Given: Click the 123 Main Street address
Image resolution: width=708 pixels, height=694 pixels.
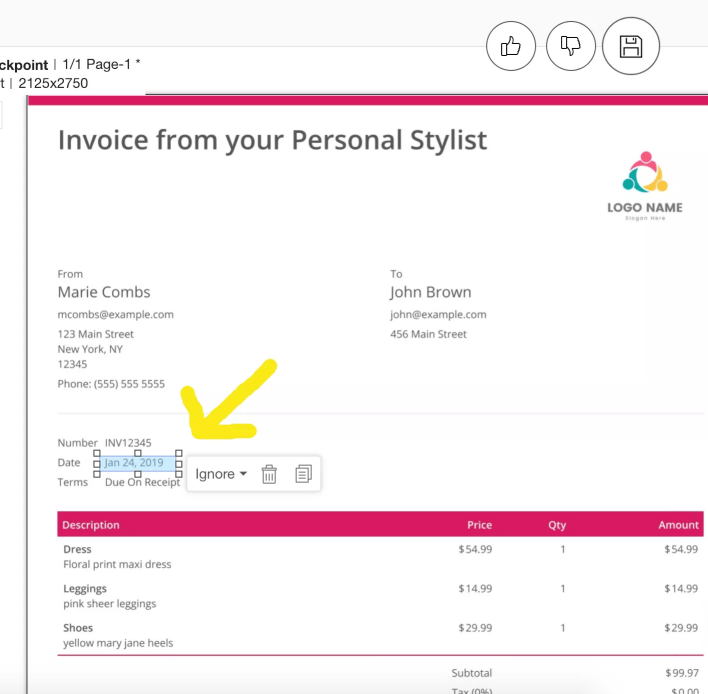Looking at the screenshot, I should (96, 334).
